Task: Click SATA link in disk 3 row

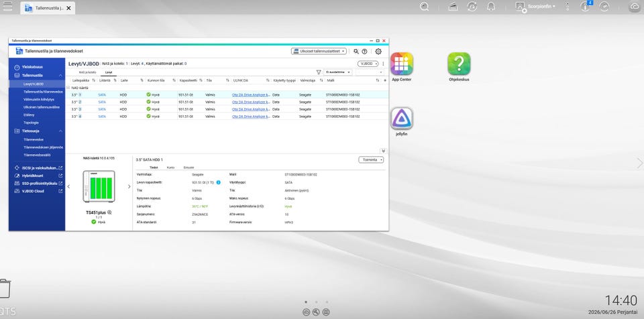Action: [x=102, y=109]
